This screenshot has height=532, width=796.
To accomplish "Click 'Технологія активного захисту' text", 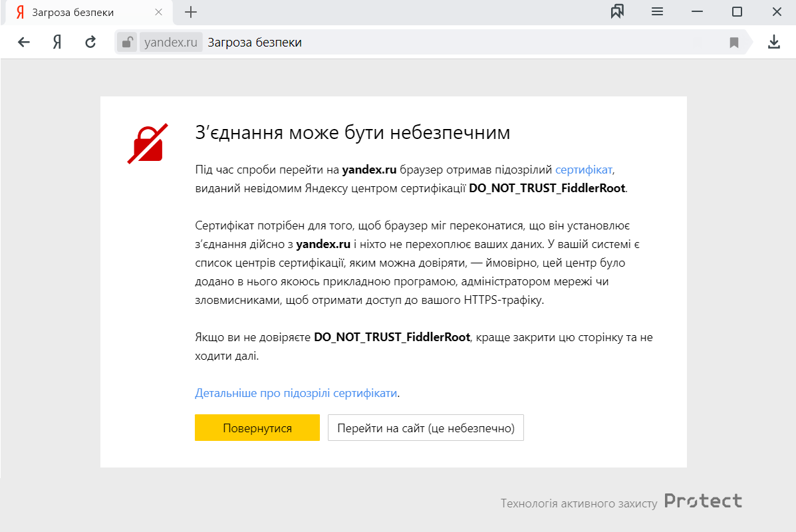I will pyautogui.click(x=579, y=503).
